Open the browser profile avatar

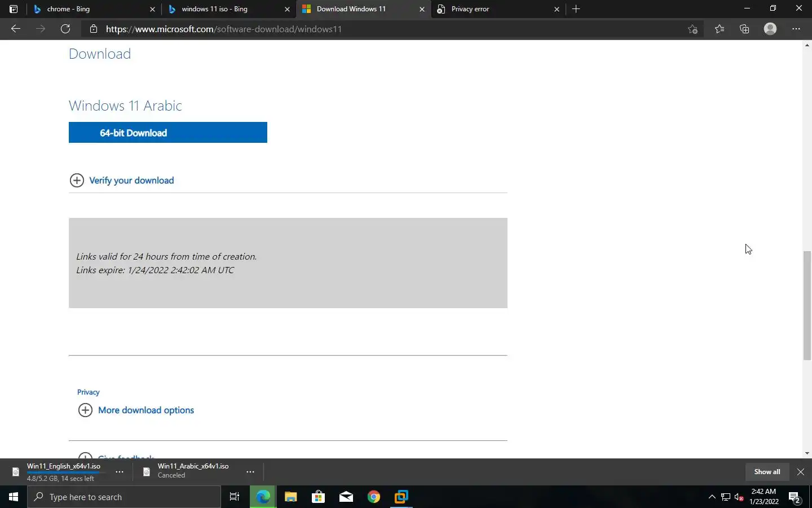770,29
